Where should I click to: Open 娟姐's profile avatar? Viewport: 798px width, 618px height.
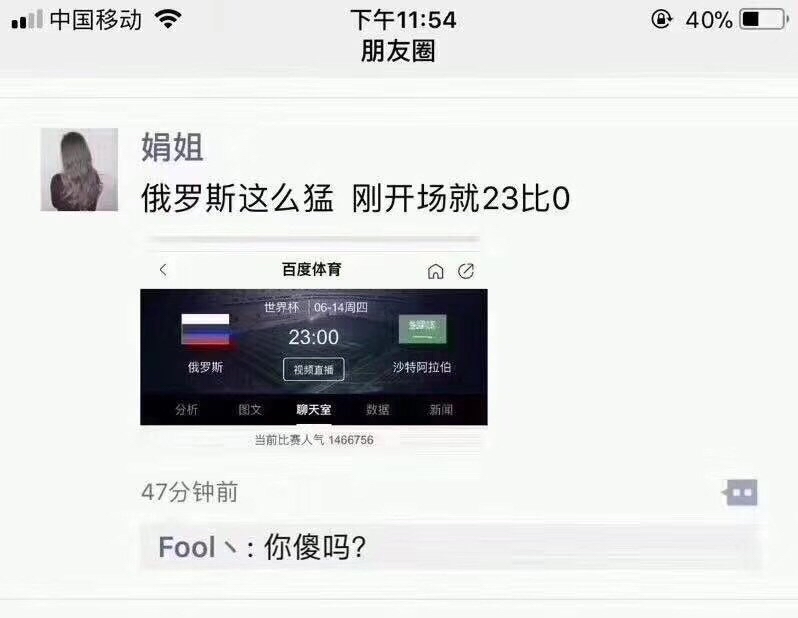(x=79, y=170)
